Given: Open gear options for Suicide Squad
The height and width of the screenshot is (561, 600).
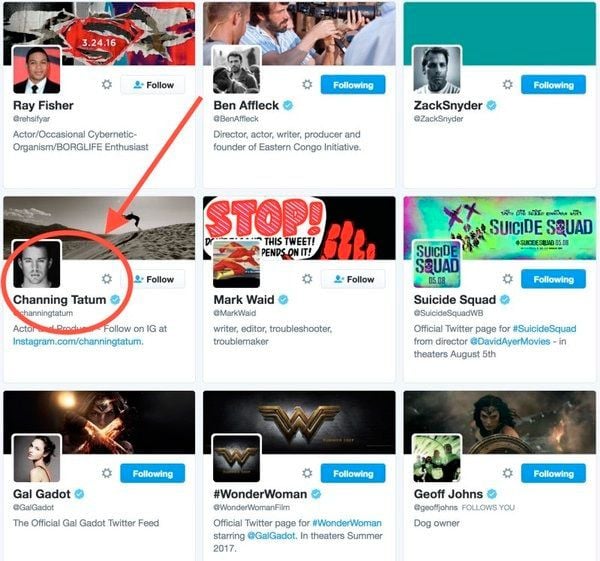Looking at the screenshot, I should pos(507,279).
